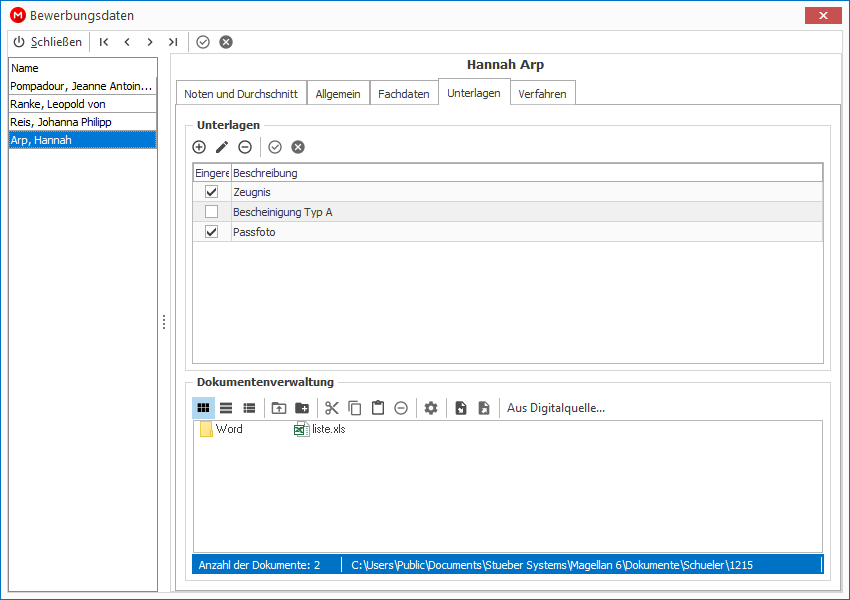Cancel changes in top toolbar
Image resolution: width=850 pixels, height=600 pixels.
pos(226,42)
